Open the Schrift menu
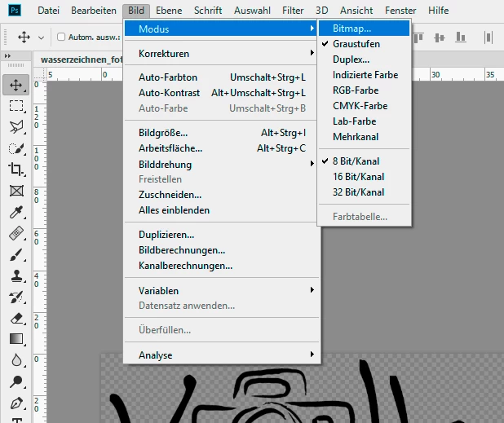 (208, 11)
